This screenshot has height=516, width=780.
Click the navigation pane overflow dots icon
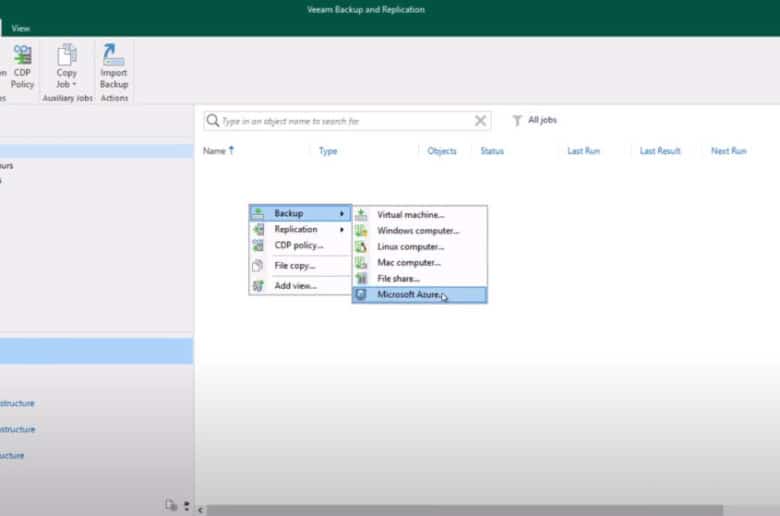pos(187,506)
